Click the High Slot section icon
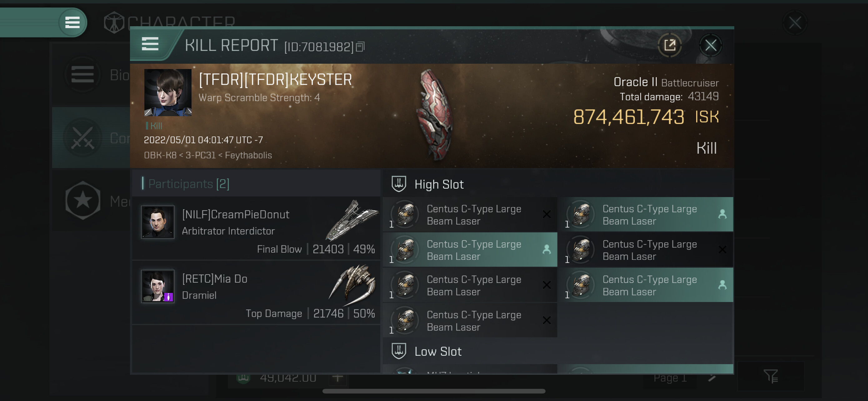Image resolution: width=868 pixels, height=401 pixels. pos(399,184)
